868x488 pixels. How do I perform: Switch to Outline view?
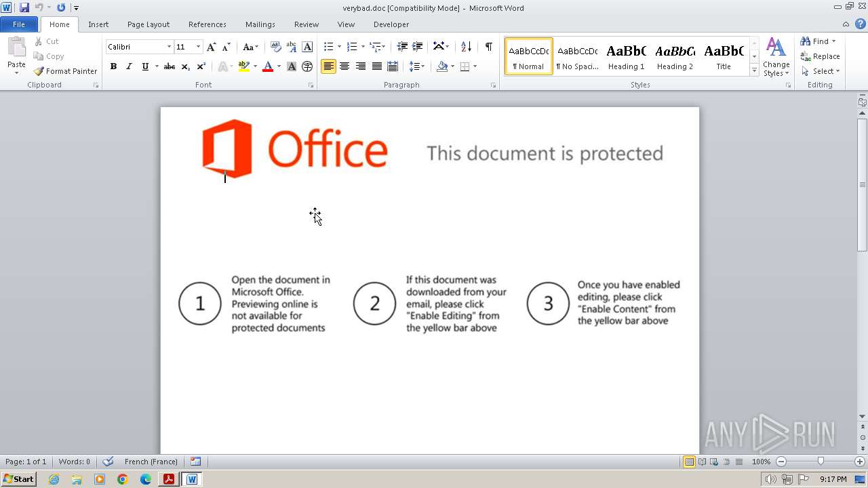(726, 462)
